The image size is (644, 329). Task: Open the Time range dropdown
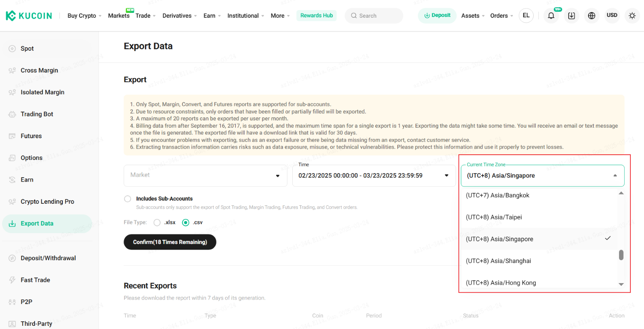[374, 176]
